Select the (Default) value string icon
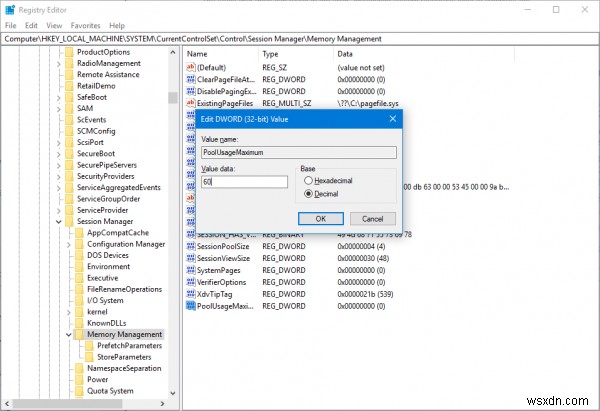The image size is (600, 411). click(x=190, y=67)
